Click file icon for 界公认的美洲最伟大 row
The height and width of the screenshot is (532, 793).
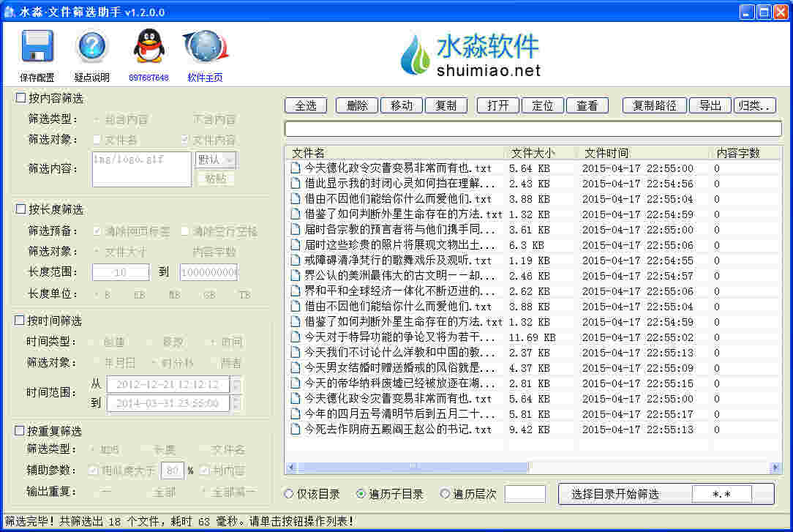(296, 276)
